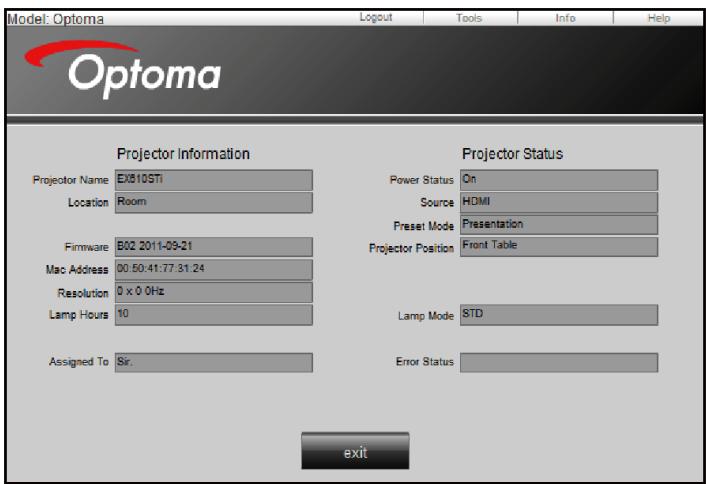Click the Optoma logo
Image resolution: width=706 pixels, height=484 pixels.
coord(122,68)
